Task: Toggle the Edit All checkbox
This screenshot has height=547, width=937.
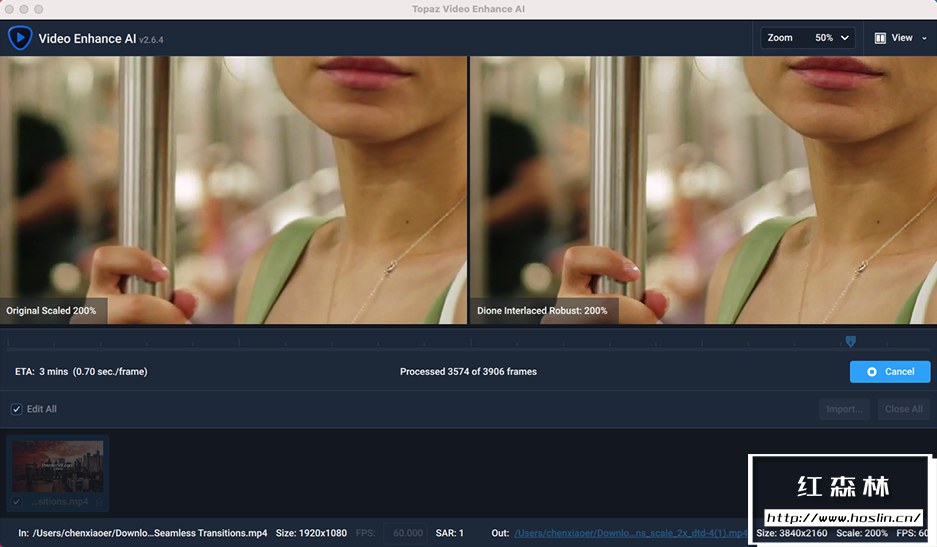Action: click(17, 409)
